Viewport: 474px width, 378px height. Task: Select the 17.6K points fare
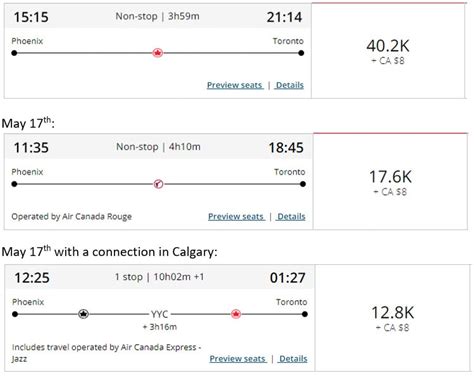pos(390,182)
